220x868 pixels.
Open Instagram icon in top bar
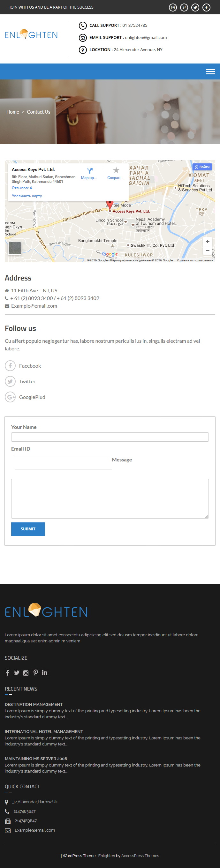coord(173,7)
